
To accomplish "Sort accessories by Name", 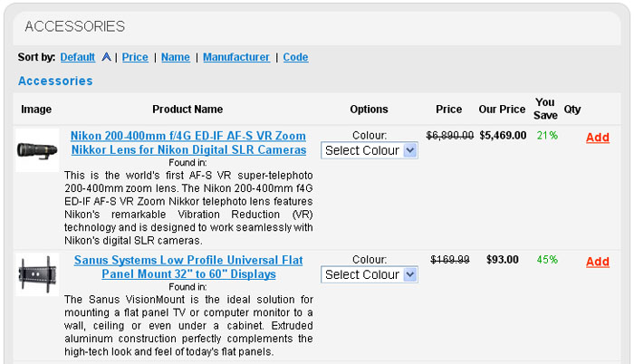I will tap(176, 57).
